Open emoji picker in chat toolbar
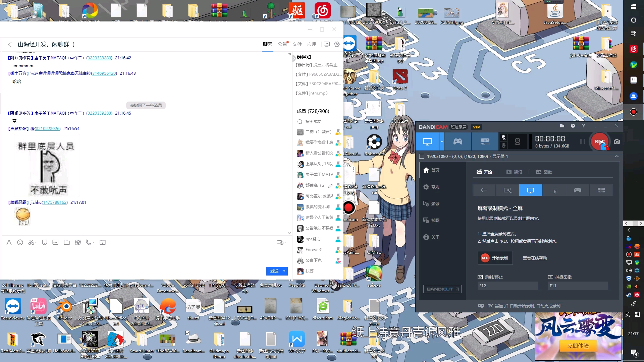This screenshot has height=362, width=644. pyautogui.click(x=20, y=242)
